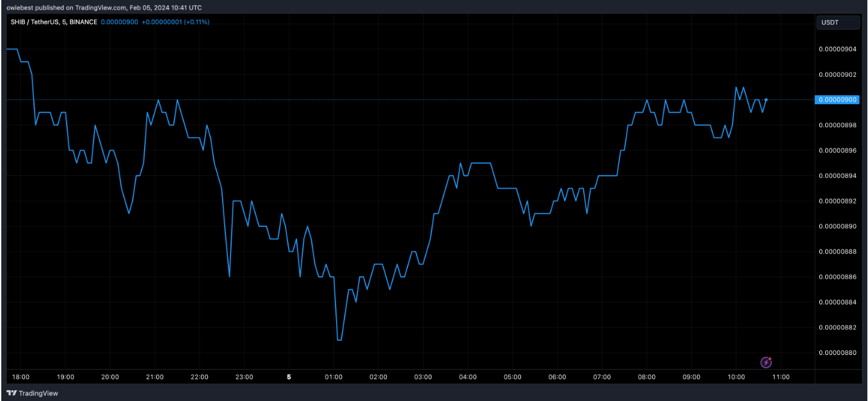
Task: Click the highlighted blue 0.00000900 price label
Action: pos(838,100)
